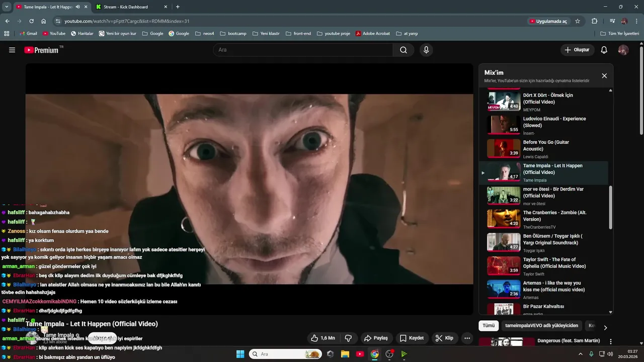Screen dimensions: 644x362
Task: Go back in Chrome
Action: coord(7,21)
